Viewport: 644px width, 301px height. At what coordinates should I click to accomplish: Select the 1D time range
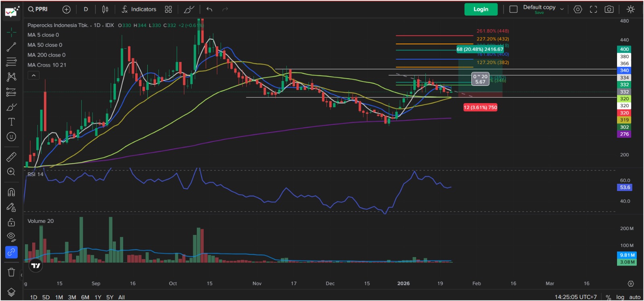[x=33, y=297]
